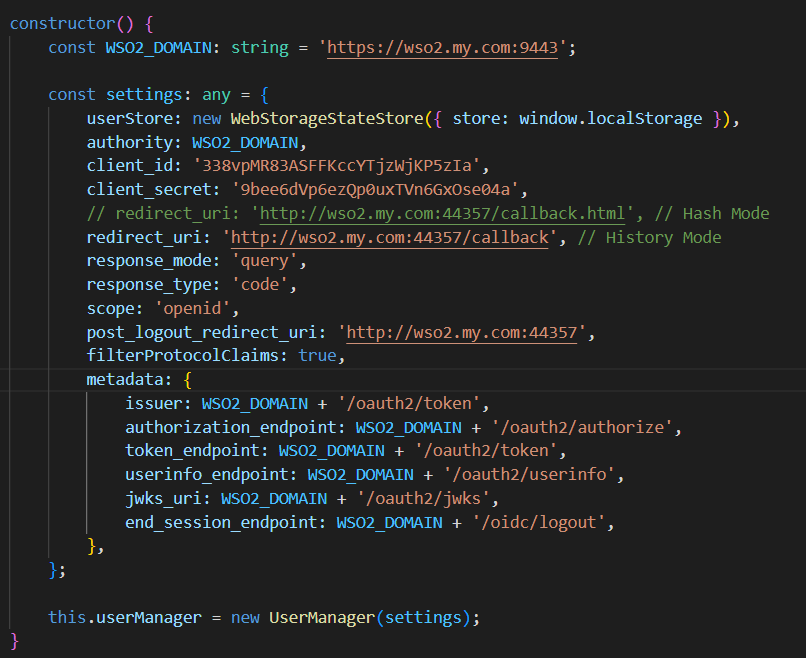Click the 'openid' scope value
This screenshot has width=806, height=658.
point(192,308)
